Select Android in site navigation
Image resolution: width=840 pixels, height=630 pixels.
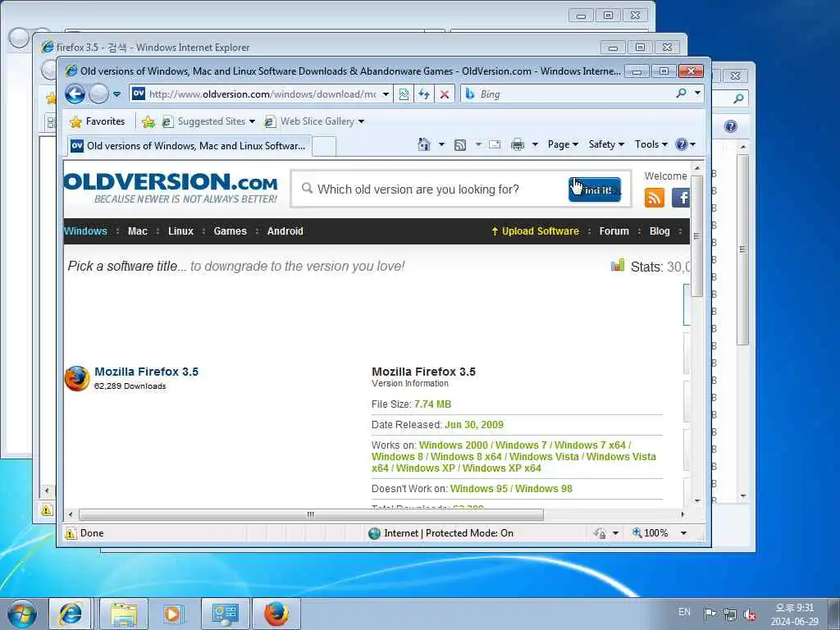pyautogui.click(x=285, y=231)
